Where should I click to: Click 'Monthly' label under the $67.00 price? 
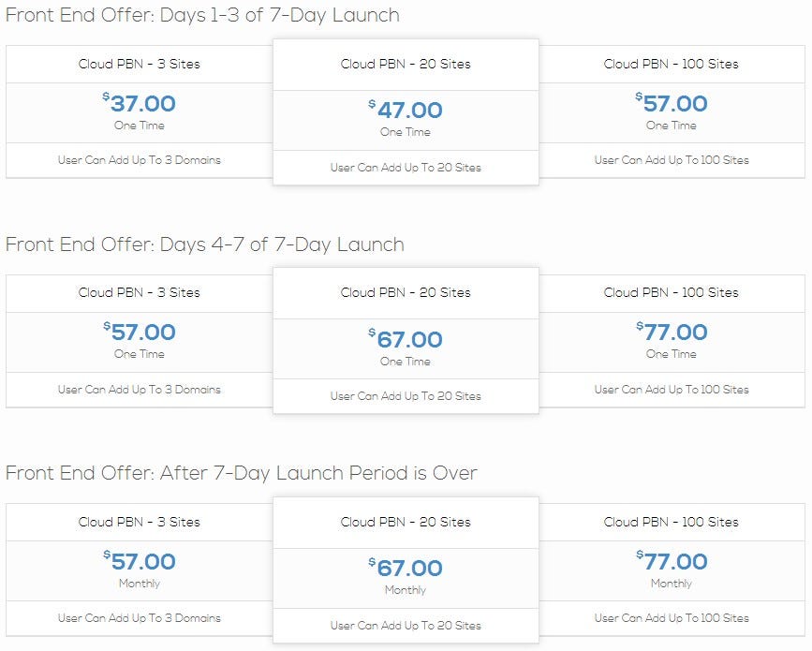406,590
